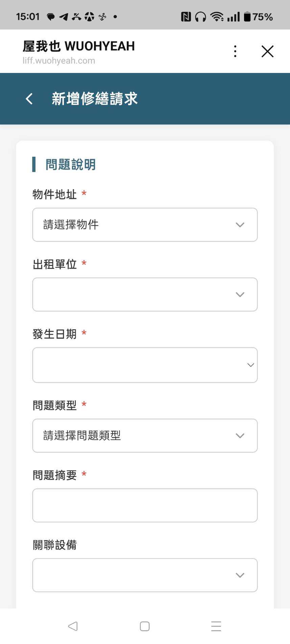Close the LIFF window with the X

[x=267, y=51]
